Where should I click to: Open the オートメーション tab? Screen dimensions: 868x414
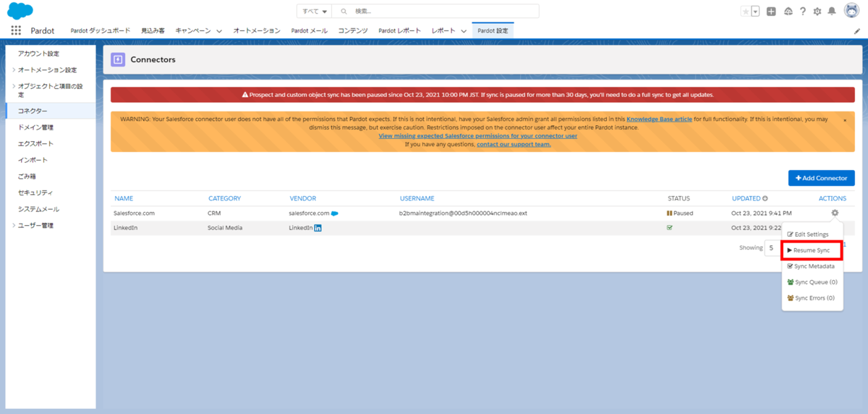click(257, 31)
